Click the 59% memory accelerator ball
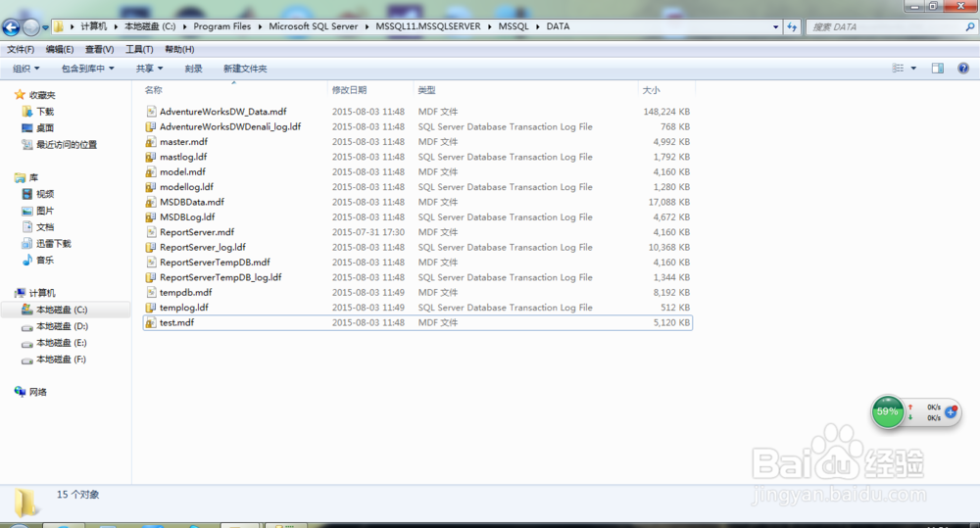980x528 pixels. 888,411
